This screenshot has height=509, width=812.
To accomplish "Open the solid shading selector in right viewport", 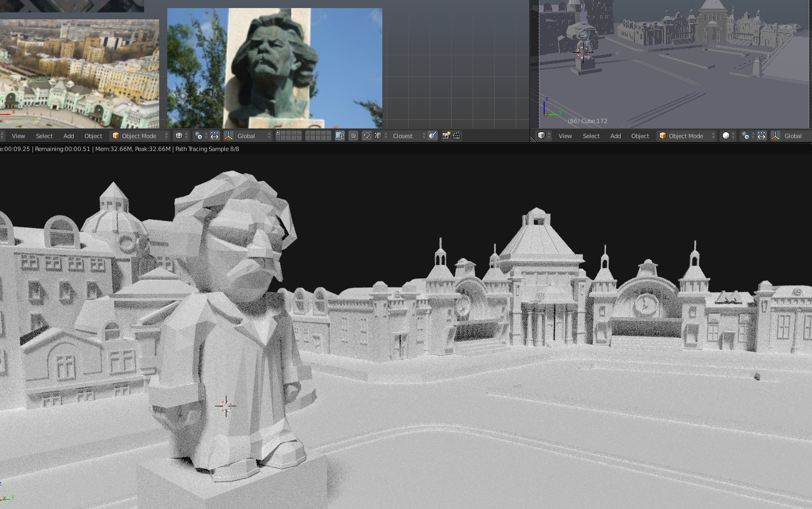I will pos(726,136).
